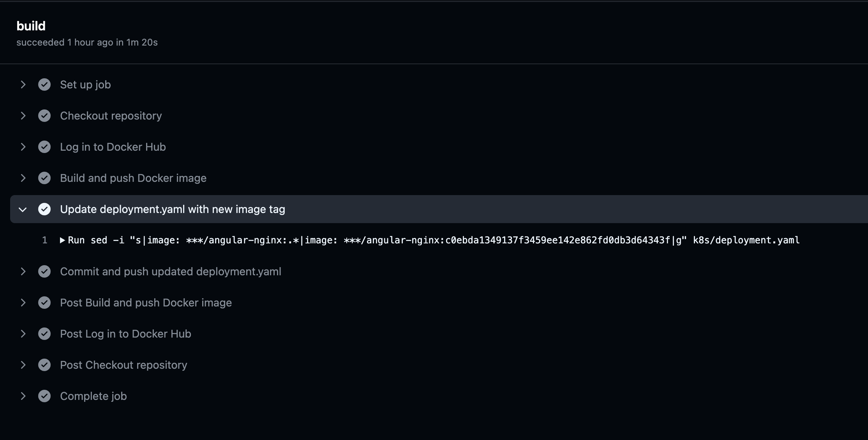
Task: Expand the Post Checkout repository chevron
Action: point(23,365)
